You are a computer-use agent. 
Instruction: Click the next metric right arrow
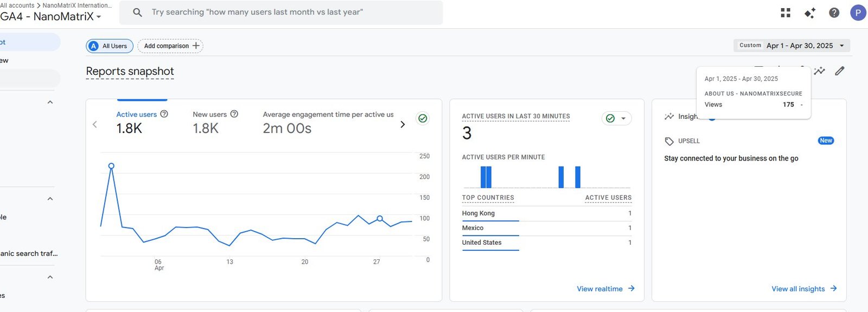point(403,124)
